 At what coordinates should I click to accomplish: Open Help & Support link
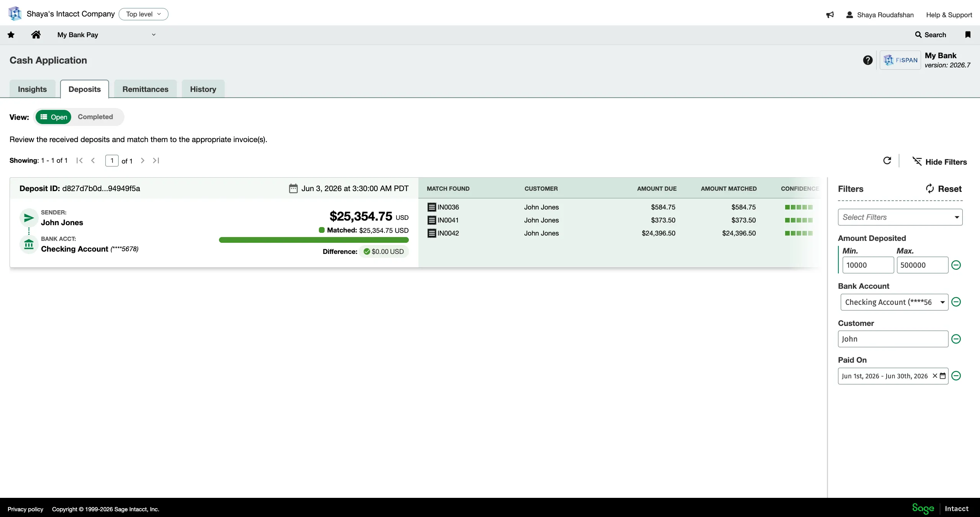coord(949,15)
